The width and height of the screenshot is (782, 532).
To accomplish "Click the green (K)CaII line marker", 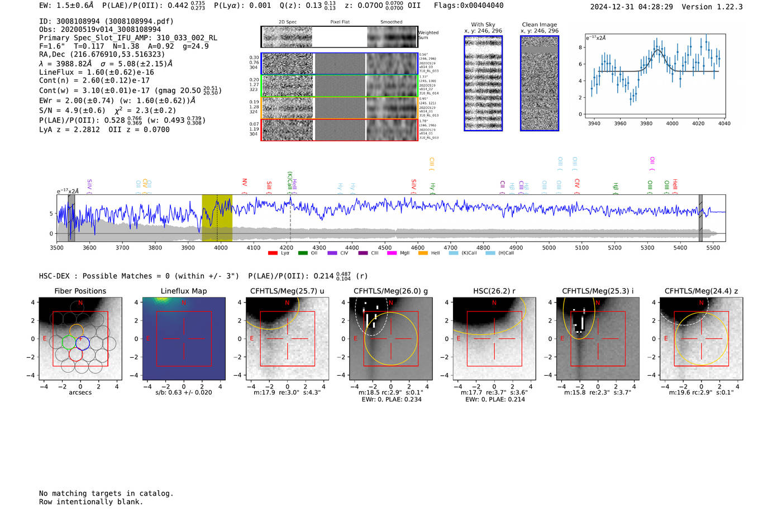I will point(289,183).
